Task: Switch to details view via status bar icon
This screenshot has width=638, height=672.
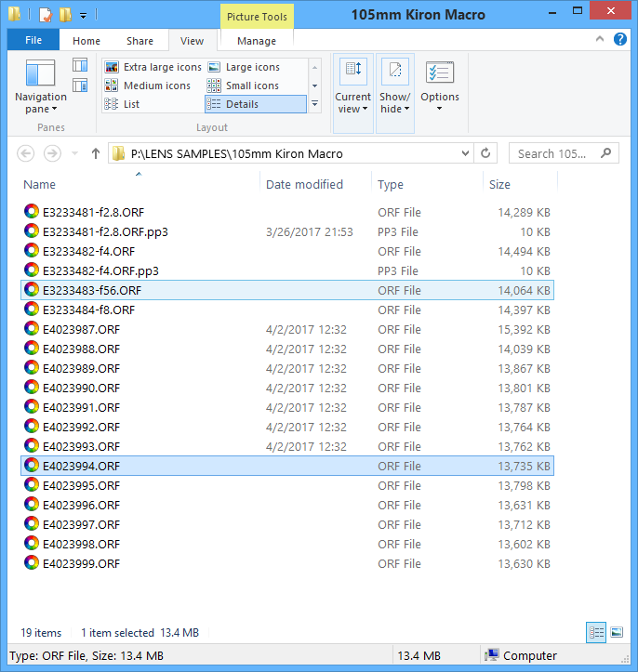Action: [596, 632]
